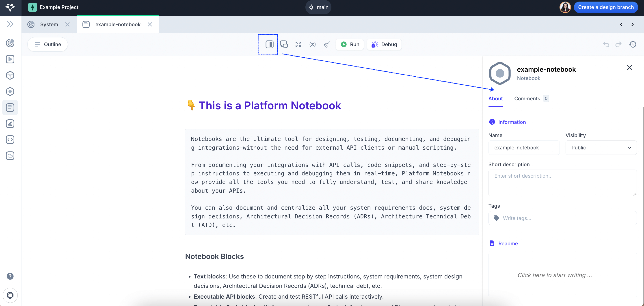
Task: Open the cube icon in sidebar
Action: 10,75
